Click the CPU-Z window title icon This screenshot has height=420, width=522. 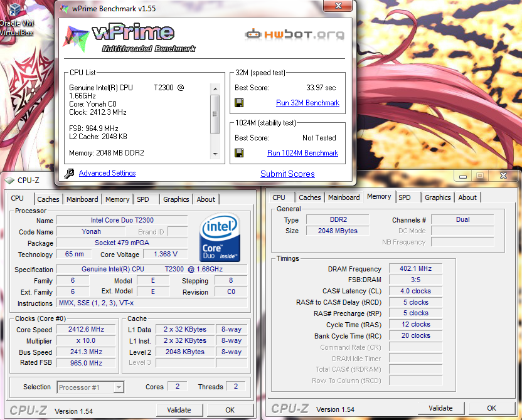(x=9, y=181)
